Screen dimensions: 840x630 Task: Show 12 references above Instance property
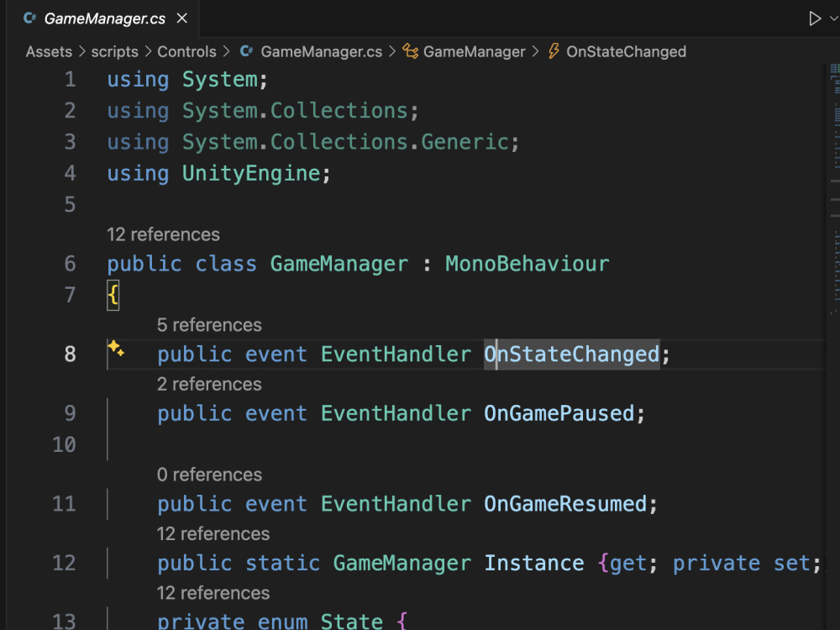[213, 533]
